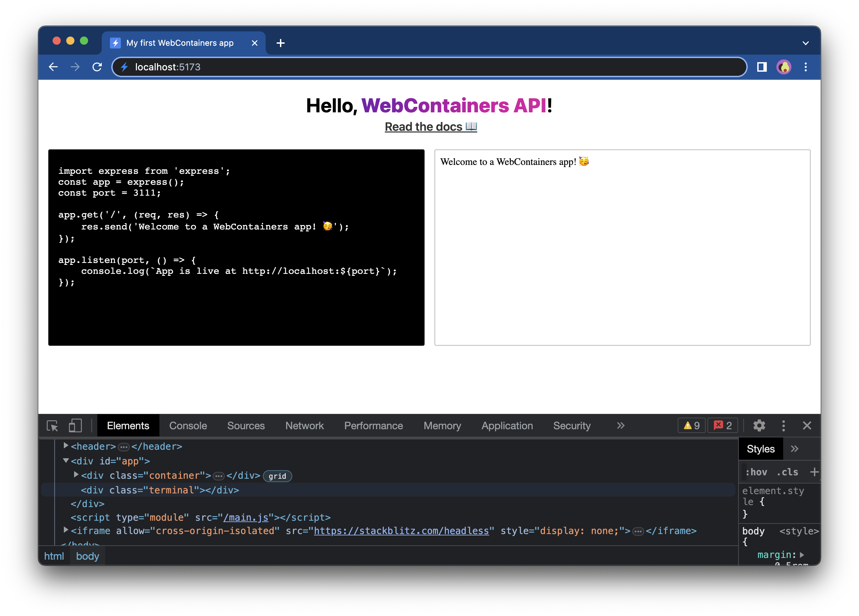Open DevTools settings gear
The height and width of the screenshot is (616, 859).
pyautogui.click(x=759, y=425)
